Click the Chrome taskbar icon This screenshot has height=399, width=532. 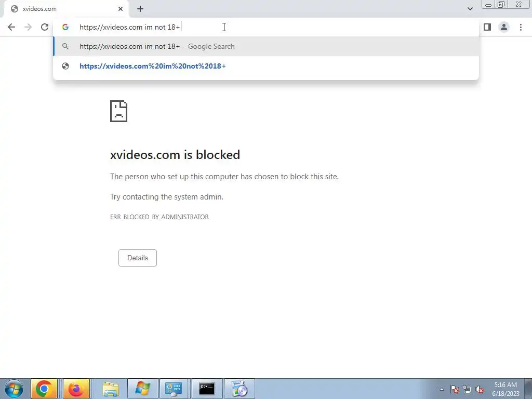[x=44, y=389]
